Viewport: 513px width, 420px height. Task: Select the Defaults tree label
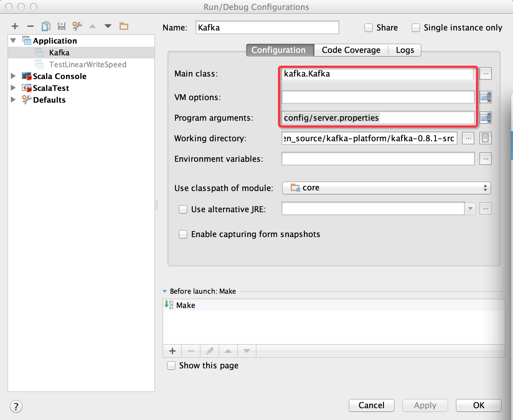click(49, 100)
